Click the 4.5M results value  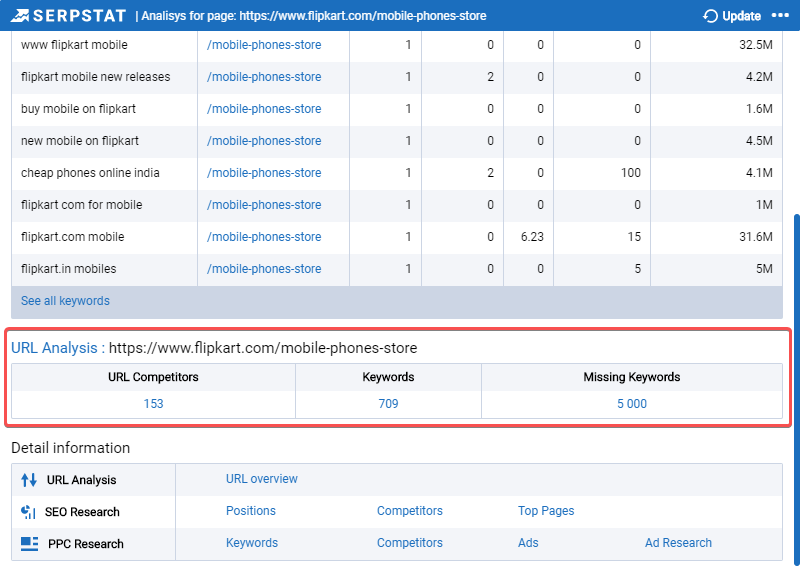coord(759,141)
